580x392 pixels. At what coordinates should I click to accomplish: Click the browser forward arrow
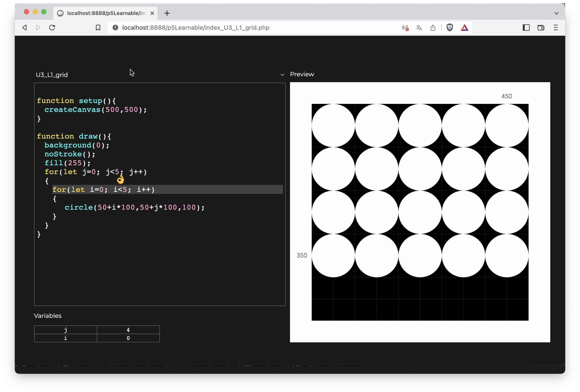click(38, 28)
